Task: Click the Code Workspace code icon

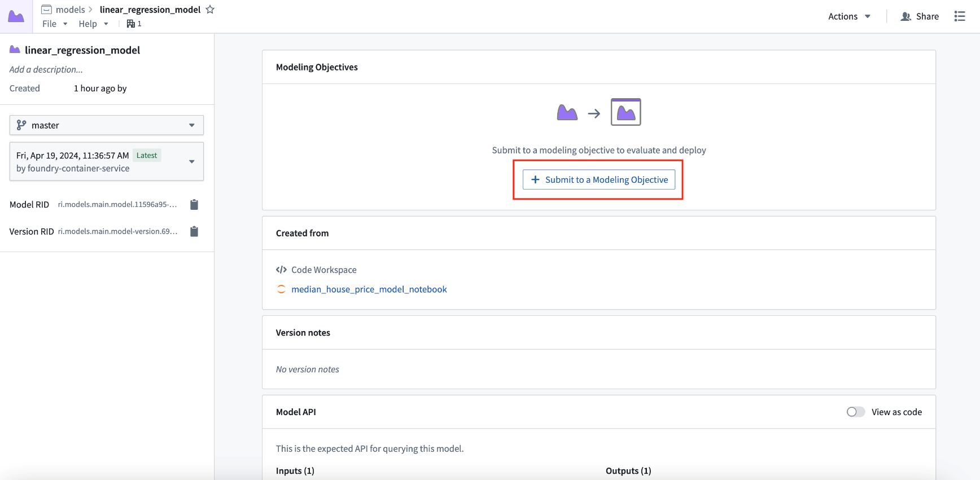Action: coord(281,270)
